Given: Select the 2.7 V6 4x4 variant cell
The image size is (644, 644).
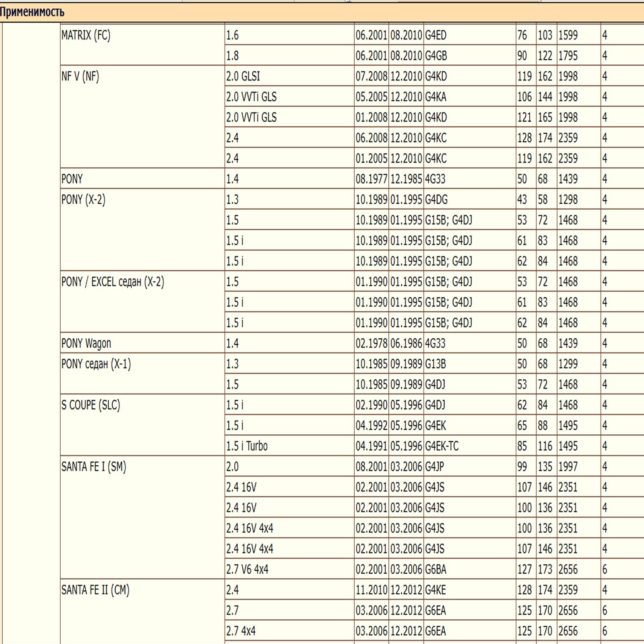Looking at the screenshot, I should click(247, 569).
